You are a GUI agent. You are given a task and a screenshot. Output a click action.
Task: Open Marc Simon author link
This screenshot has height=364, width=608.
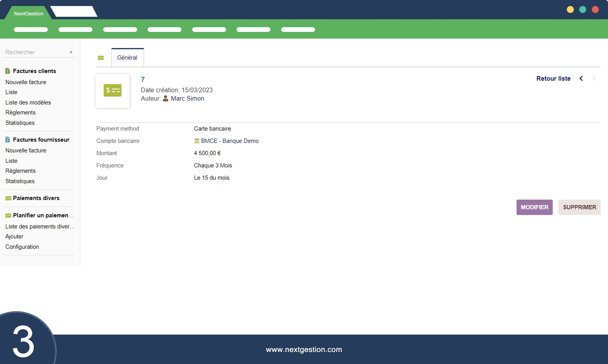187,99
